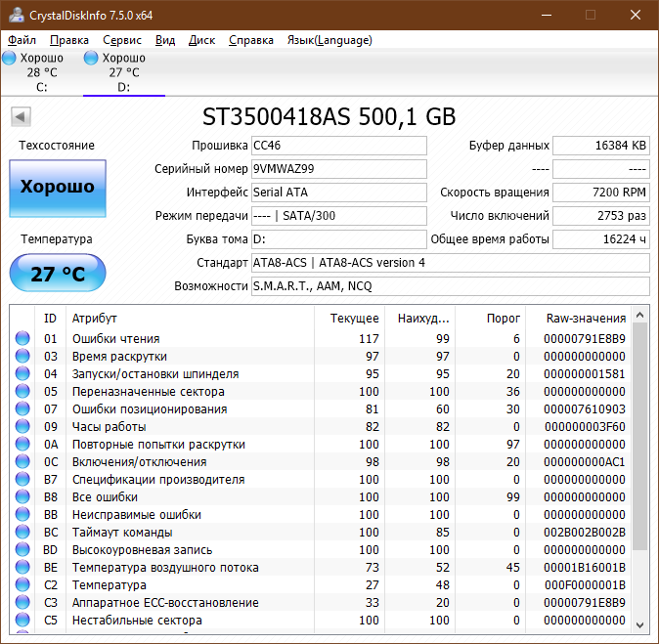Click status circle for BC Таймаут команды
The image size is (659, 644).
click(22, 532)
